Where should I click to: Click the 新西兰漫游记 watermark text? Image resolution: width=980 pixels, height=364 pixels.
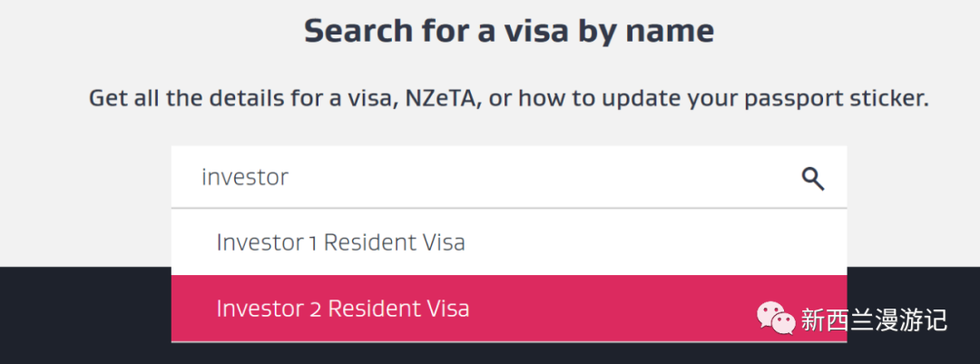(873, 320)
